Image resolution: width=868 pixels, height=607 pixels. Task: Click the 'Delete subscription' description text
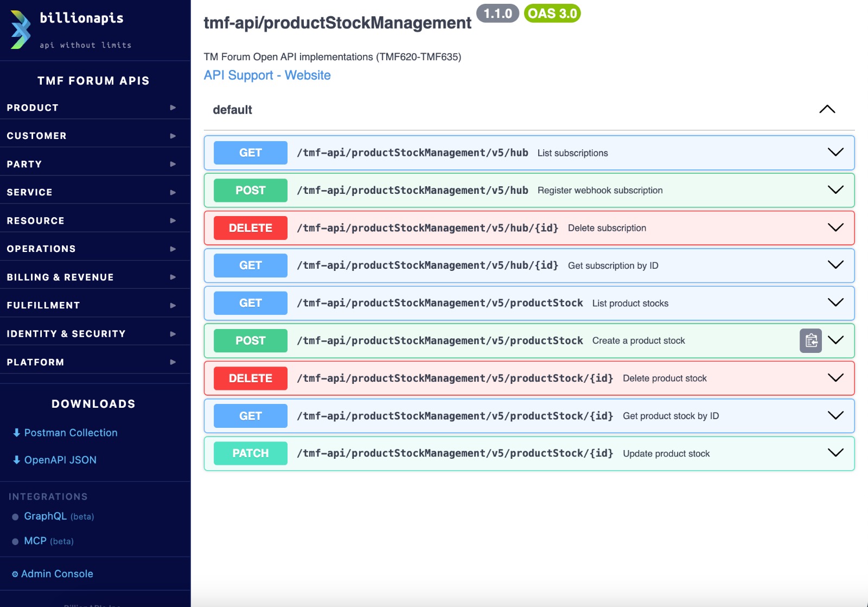pyautogui.click(x=607, y=228)
